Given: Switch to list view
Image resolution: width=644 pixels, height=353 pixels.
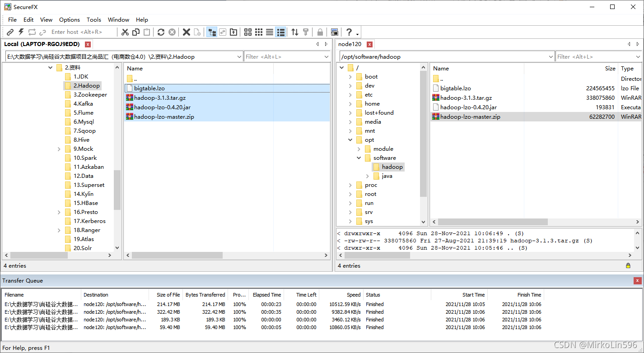Looking at the screenshot, I should pyautogui.click(x=270, y=32).
